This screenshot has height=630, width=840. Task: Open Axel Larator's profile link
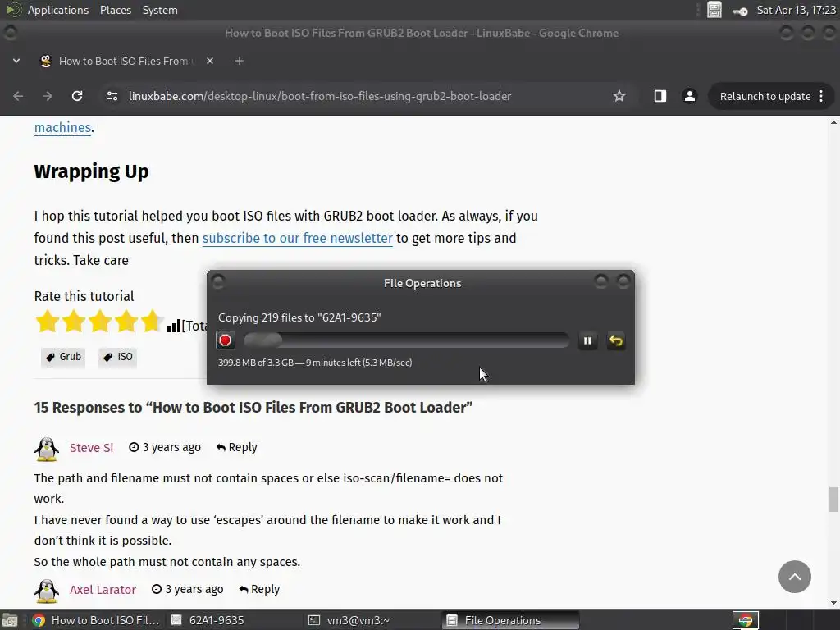pos(103,590)
